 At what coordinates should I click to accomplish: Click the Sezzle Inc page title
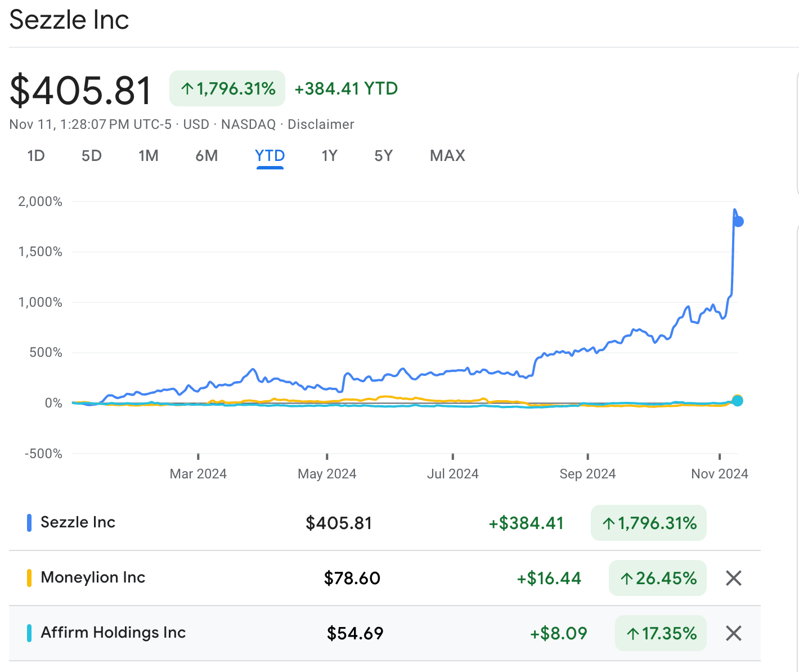pyautogui.click(x=69, y=20)
